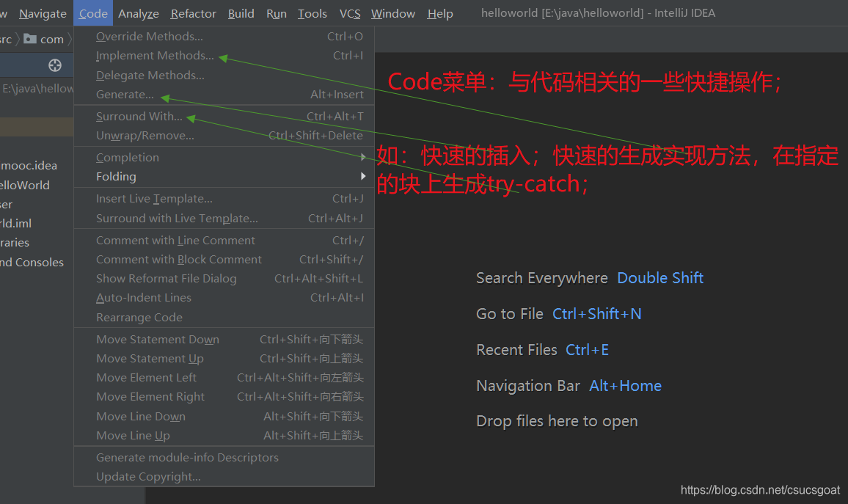848x504 pixels.
Task: Choose Move Statement Down
Action: pos(224,339)
